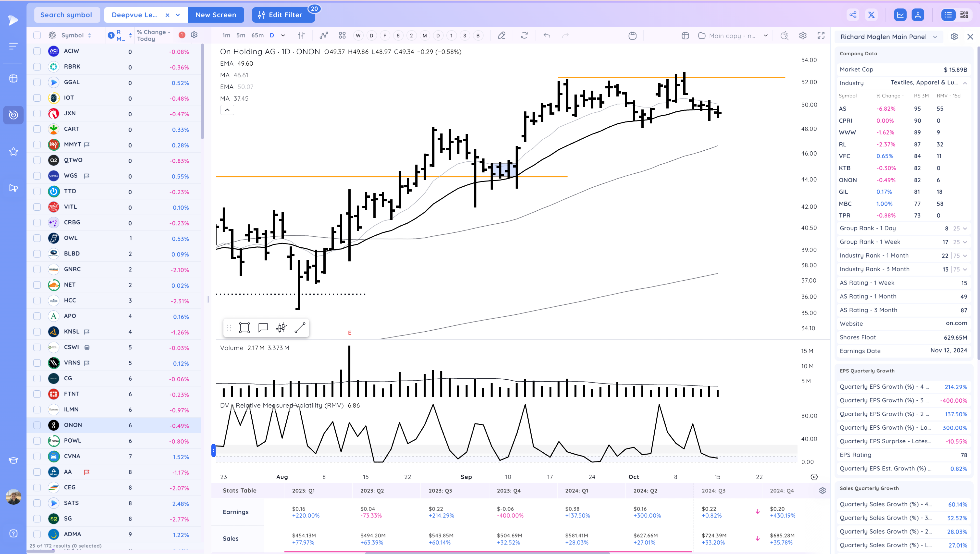
Task: Switch to the 65m timeframe
Action: (x=257, y=35)
